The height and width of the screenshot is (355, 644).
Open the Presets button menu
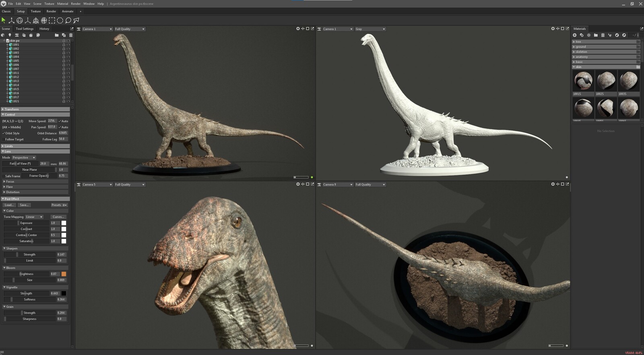click(x=59, y=205)
